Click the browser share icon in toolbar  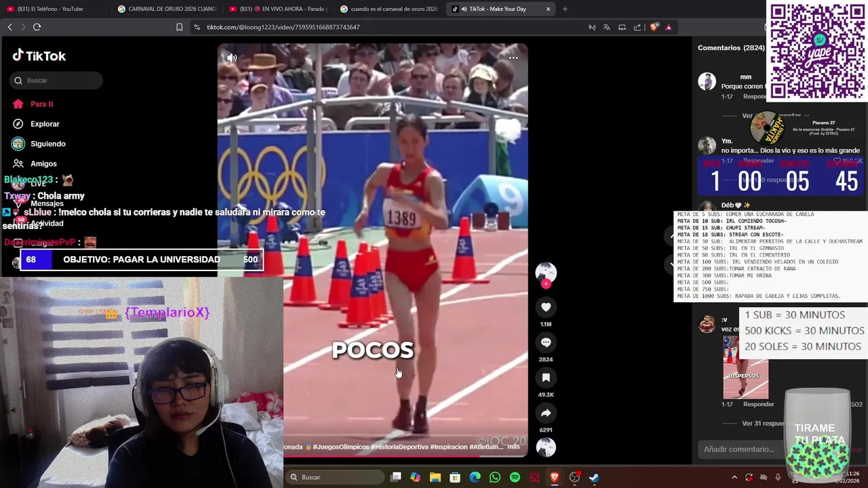tap(637, 27)
